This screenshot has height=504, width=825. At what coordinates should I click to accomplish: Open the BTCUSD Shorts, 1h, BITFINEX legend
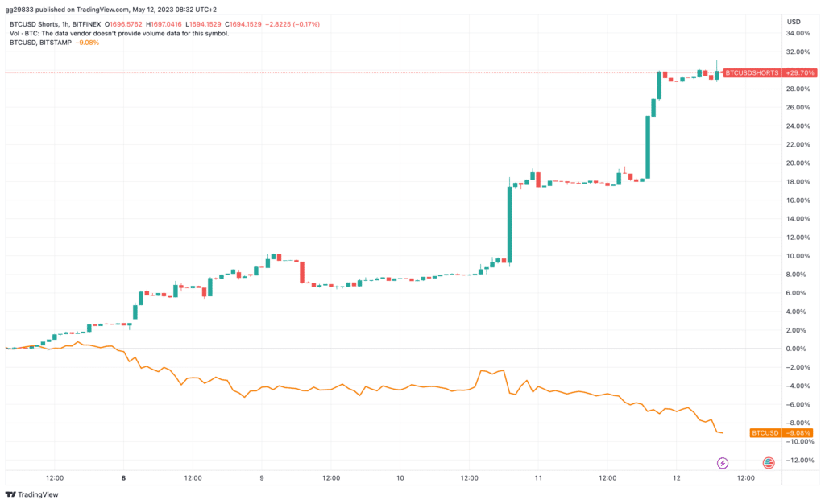click(56, 24)
